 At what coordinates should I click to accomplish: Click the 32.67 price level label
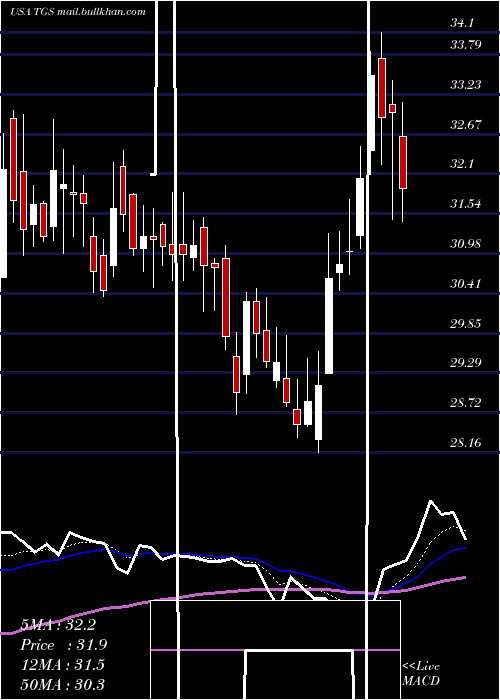pos(466,124)
